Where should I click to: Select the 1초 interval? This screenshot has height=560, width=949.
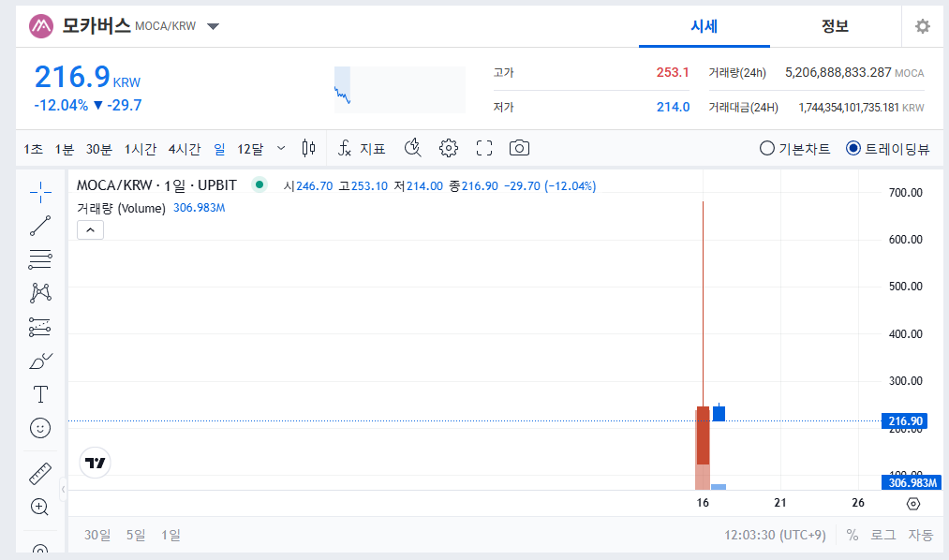34,149
